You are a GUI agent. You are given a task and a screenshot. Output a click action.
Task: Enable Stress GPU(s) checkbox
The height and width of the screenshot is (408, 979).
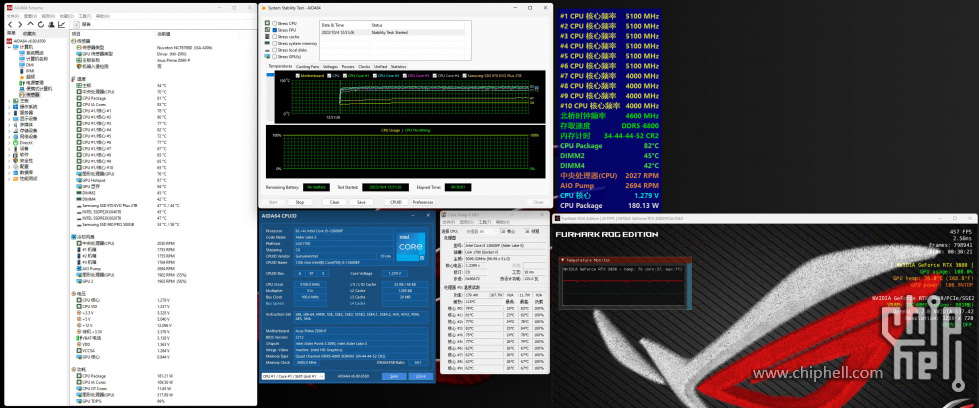(x=274, y=57)
